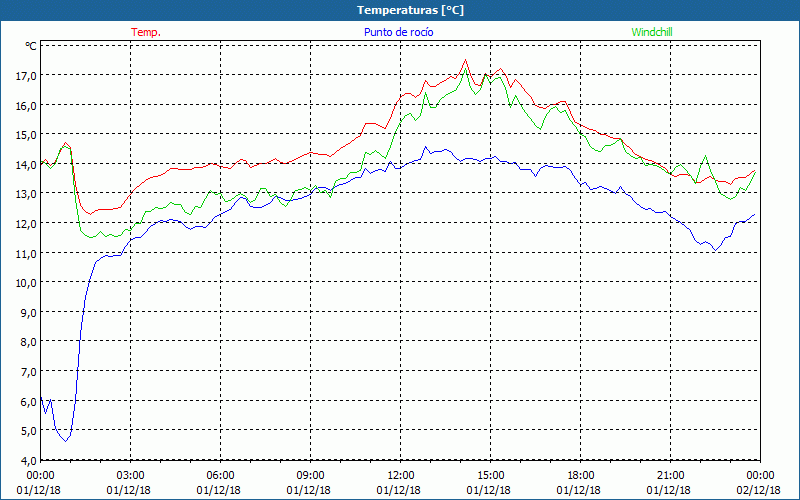Click the 7,0 y-axis value
This screenshot has height=500, width=800.
click(x=30, y=371)
